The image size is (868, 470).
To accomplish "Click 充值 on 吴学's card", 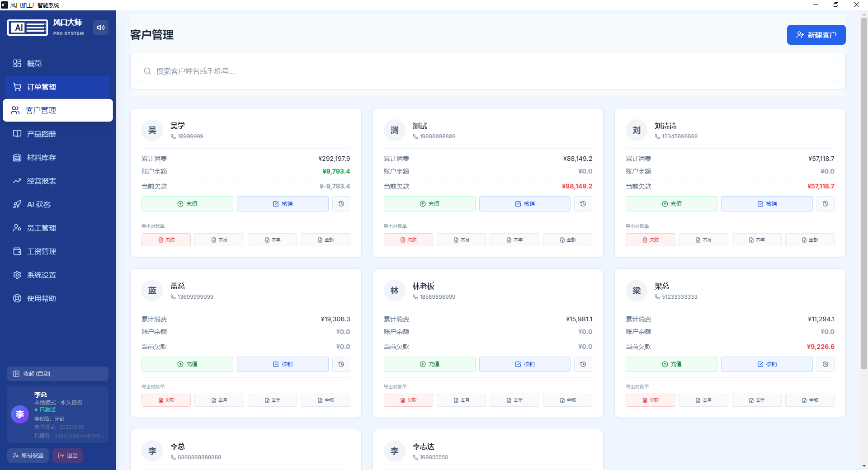I will point(187,204).
